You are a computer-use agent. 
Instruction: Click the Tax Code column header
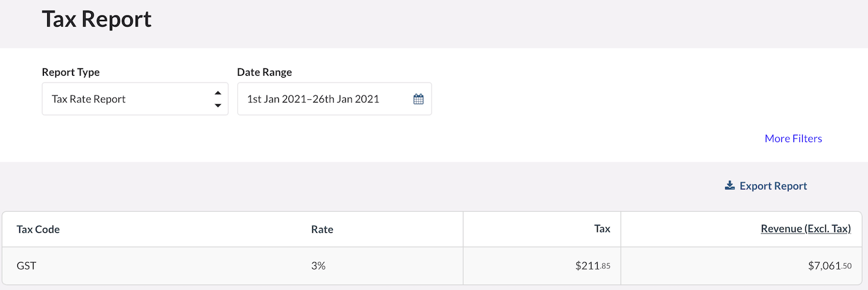[x=38, y=229]
